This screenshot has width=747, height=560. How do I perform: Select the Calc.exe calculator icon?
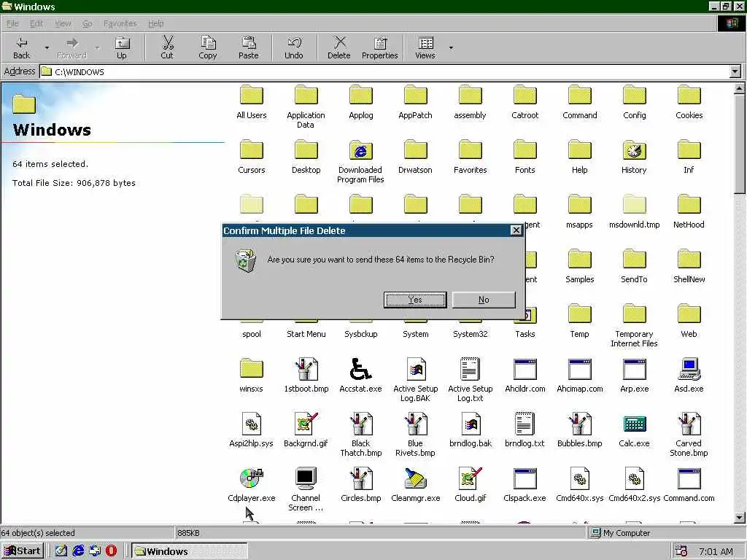[x=634, y=424]
